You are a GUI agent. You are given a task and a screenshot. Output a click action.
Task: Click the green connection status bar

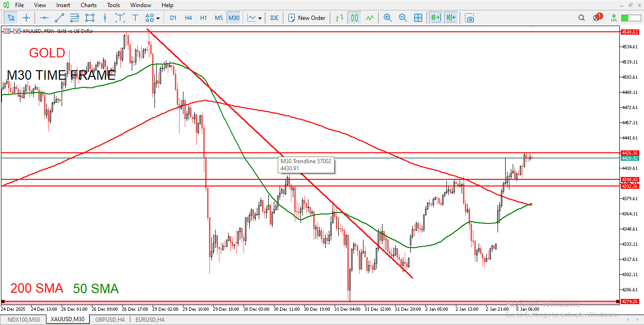pos(631,18)
